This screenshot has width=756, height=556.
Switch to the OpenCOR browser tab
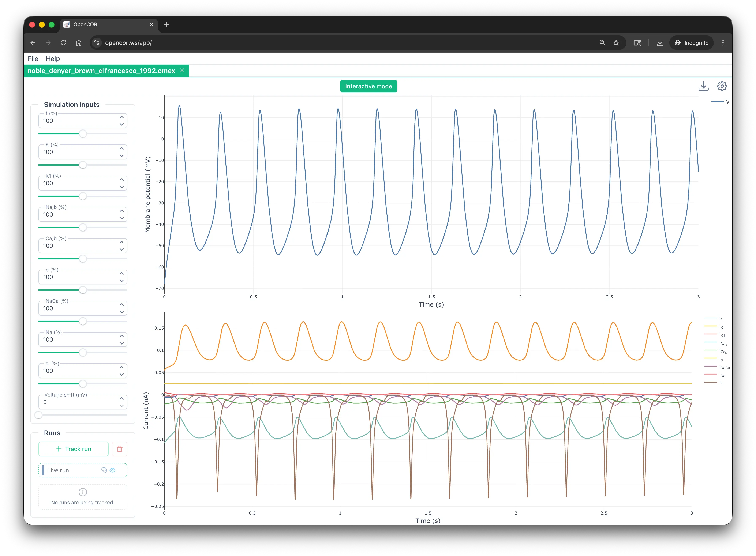[x=109, y=25]
